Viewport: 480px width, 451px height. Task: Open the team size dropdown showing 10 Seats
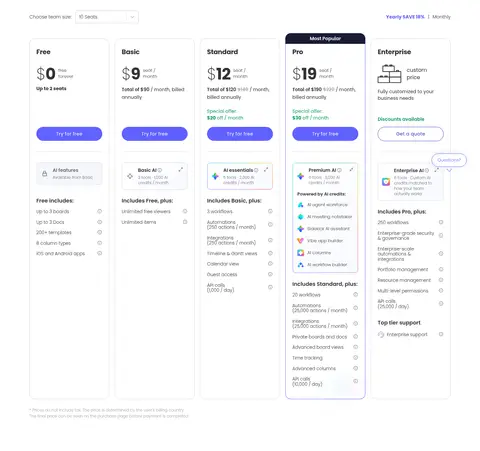click(x=107, y=17)
